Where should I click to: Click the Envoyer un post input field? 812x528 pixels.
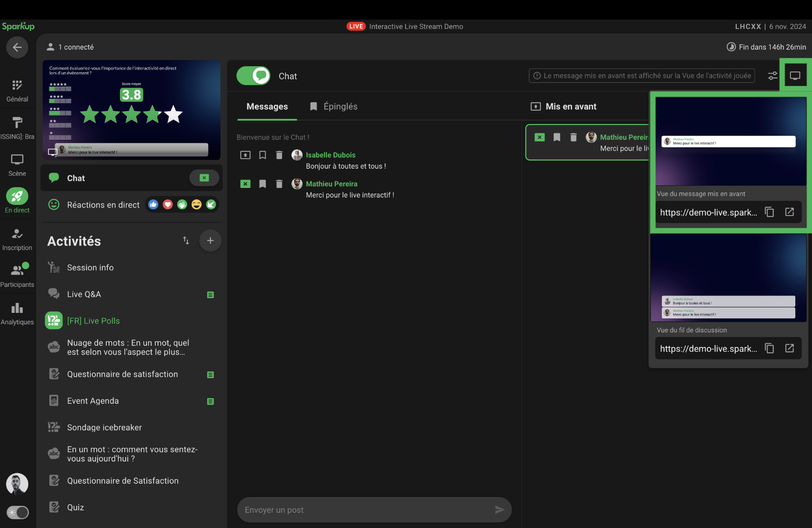pyautogui.click(x=365, y=510)
